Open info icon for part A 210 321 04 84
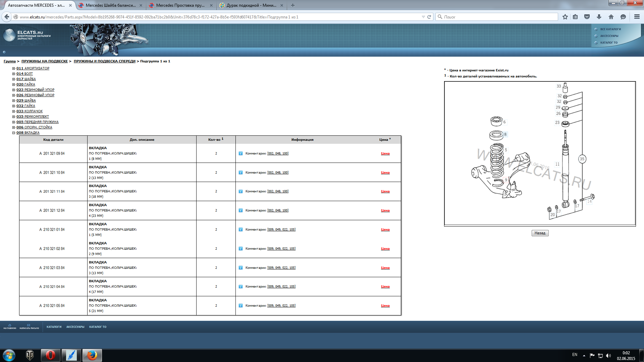Screen dimensions: 644x362 pos(240,287)
